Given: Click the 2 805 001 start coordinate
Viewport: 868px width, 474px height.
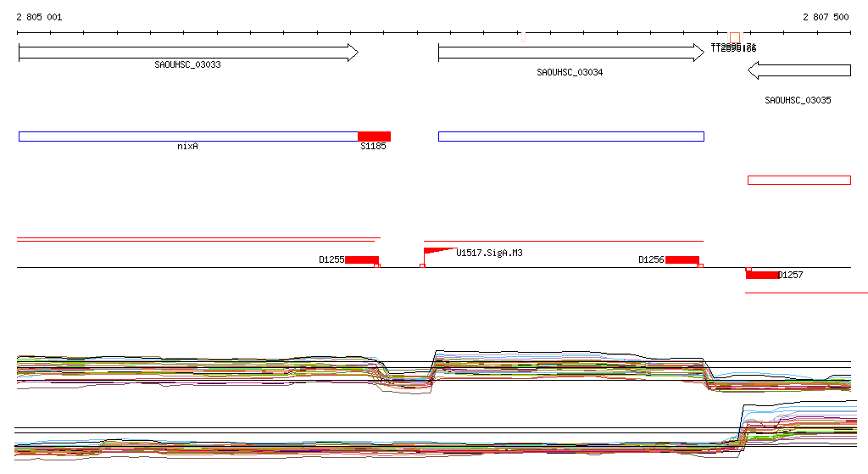Looking at the screenshot, I should (x=39, y=17).
